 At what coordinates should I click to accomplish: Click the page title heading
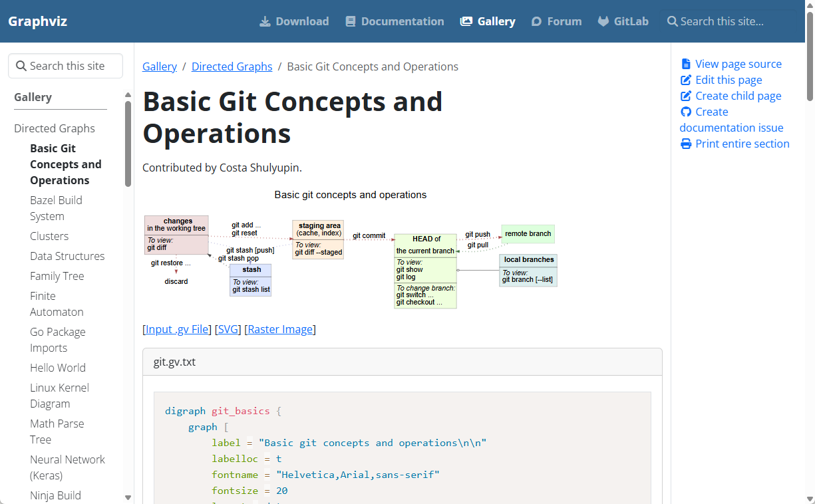pos(293,117)
